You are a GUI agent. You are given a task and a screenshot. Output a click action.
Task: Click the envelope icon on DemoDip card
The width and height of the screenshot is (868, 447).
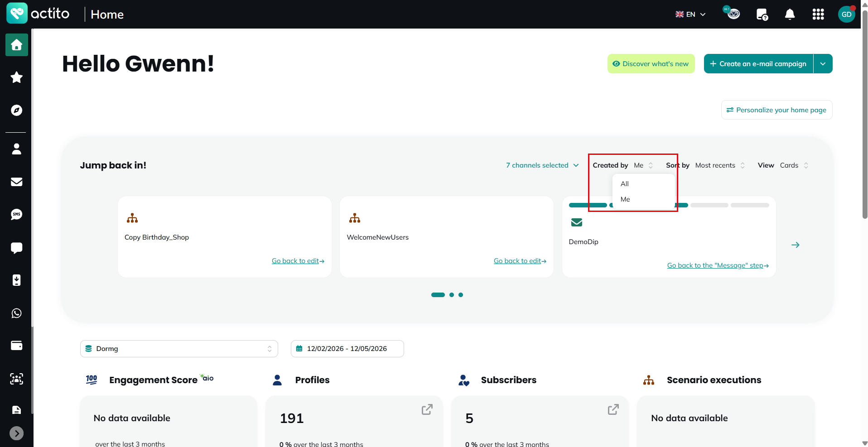577,222
